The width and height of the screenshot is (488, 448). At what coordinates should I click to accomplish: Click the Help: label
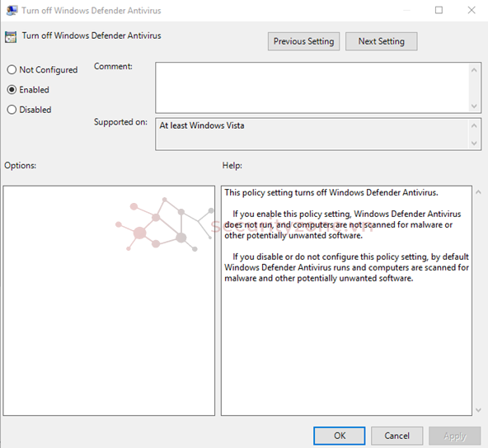[232, 166]
